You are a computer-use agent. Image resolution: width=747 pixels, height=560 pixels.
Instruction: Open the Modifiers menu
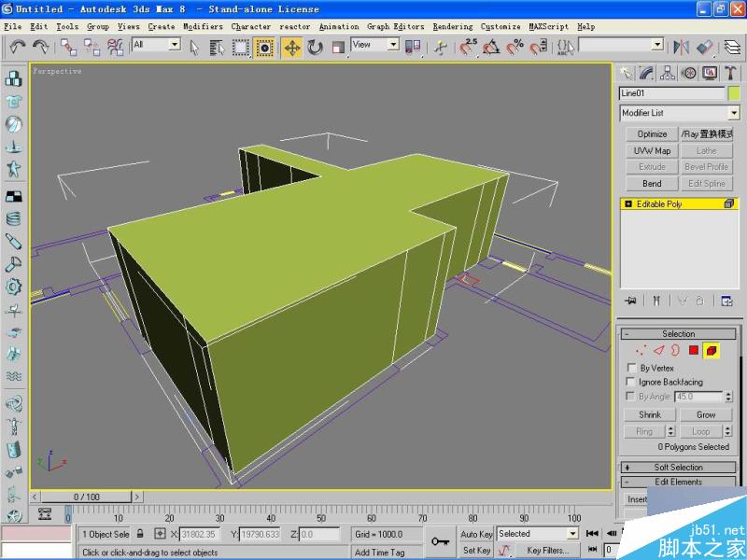coord(202,26)
